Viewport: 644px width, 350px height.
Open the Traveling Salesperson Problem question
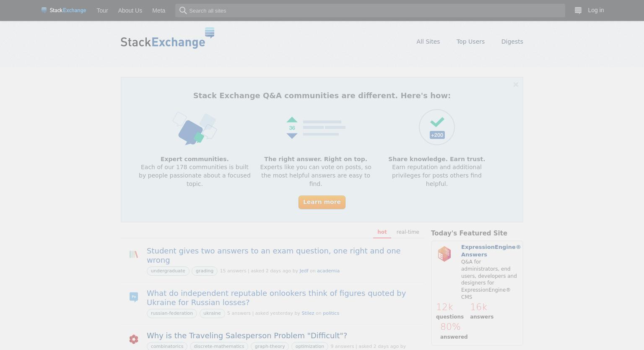coord(247,336)
